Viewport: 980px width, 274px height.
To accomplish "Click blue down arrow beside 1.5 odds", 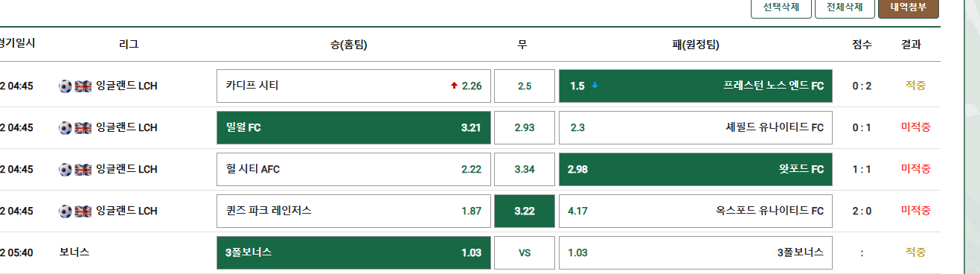I will 595,86.
